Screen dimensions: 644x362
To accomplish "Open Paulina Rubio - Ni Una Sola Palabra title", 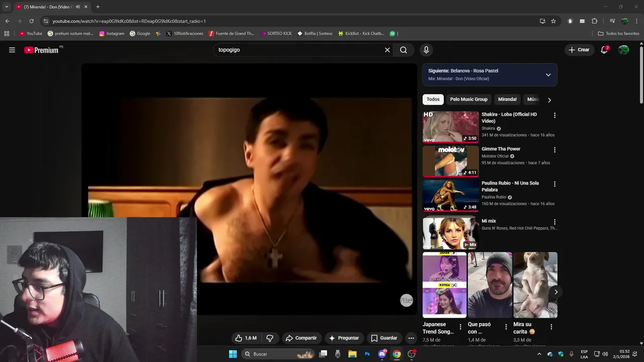I will point(510,186).
